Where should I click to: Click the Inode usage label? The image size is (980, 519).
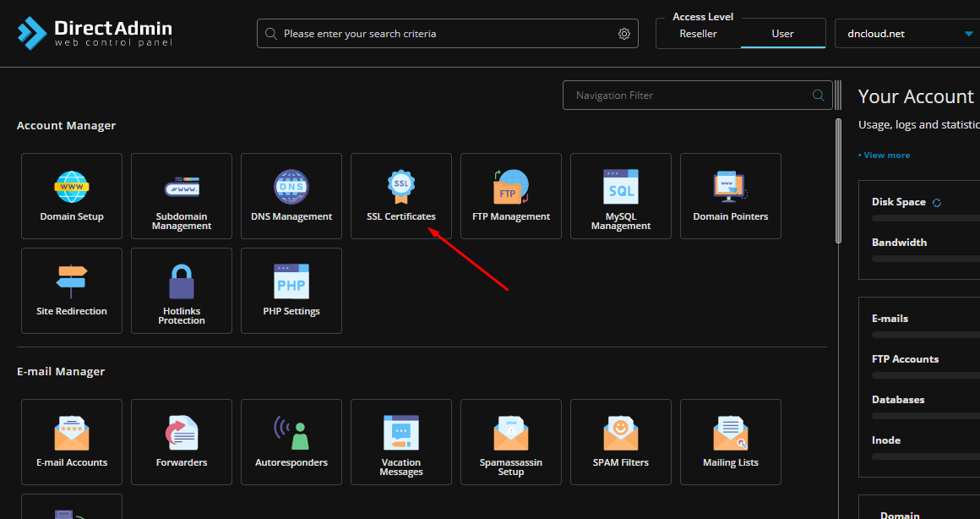[x=886, y=441]
